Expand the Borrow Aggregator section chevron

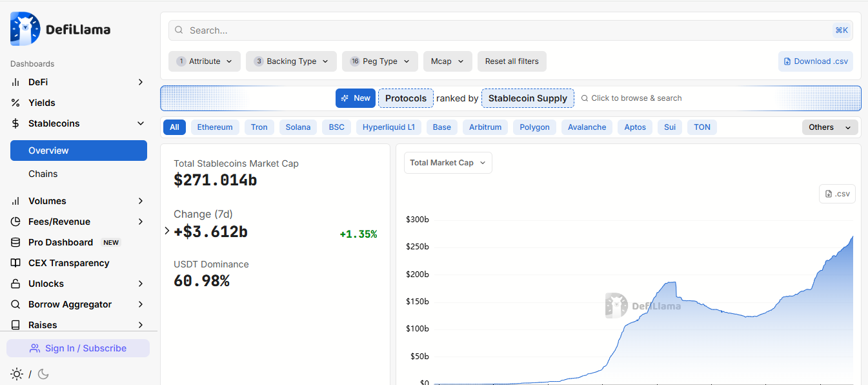141,304
